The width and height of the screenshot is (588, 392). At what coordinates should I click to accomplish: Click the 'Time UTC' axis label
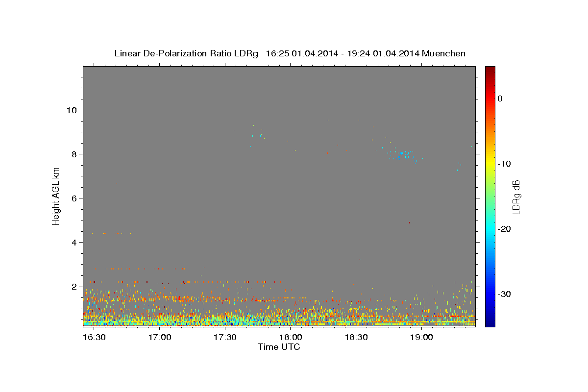279,347
